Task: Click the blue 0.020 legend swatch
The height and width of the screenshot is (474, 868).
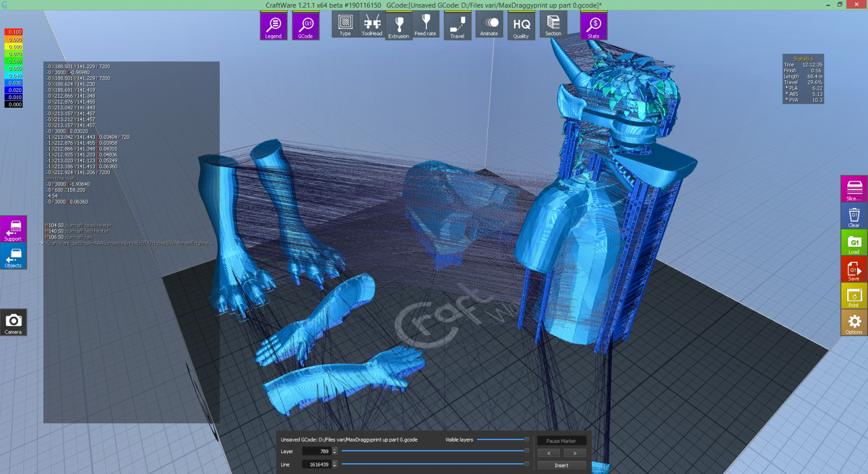Action: click(x=14, y=90)
